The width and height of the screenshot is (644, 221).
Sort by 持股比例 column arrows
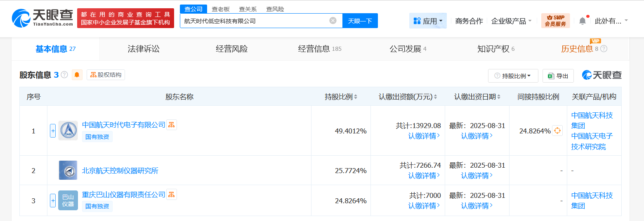[x=356, y=97]
